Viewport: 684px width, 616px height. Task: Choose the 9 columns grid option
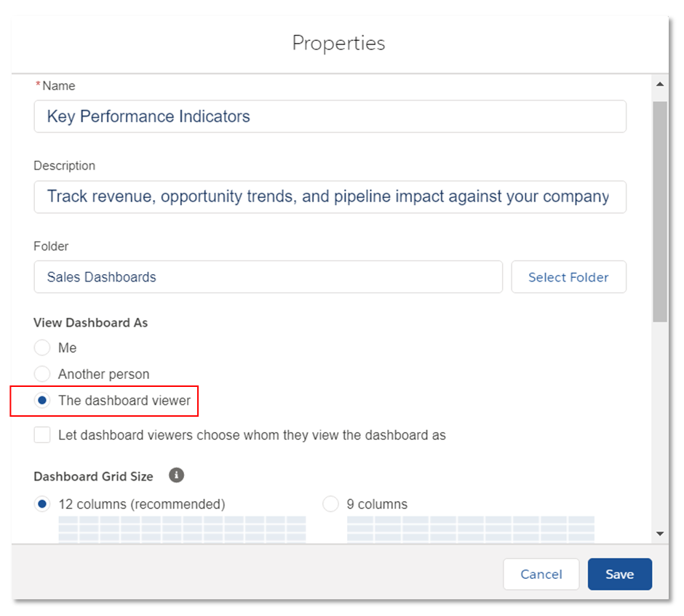(330, 504)
